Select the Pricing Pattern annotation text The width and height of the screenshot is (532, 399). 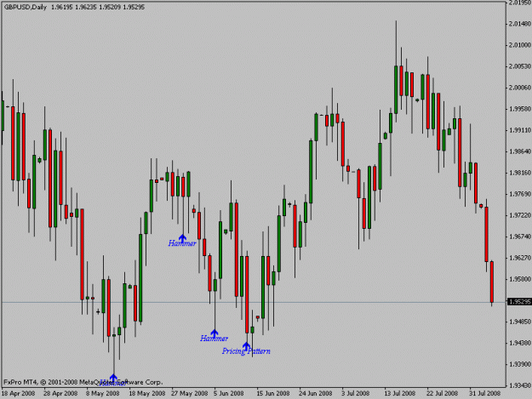pos(246,351)
